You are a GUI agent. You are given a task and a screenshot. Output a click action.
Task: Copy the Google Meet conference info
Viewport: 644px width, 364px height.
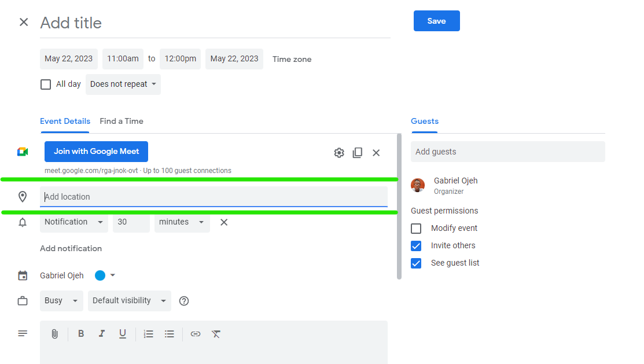click(x=358, y=152)
